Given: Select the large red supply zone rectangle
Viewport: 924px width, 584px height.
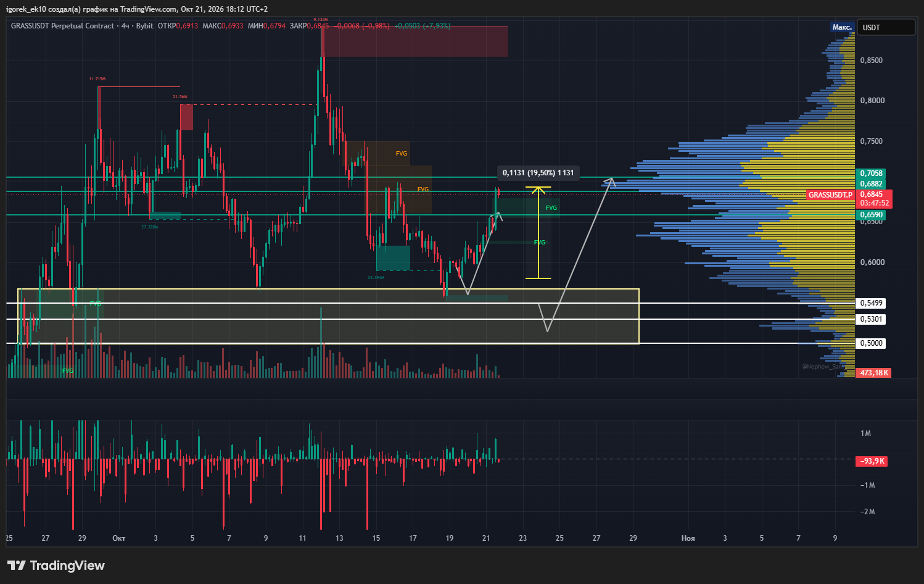Looking at the screenshot, I should pyautogui.click(x=415, y=41).
